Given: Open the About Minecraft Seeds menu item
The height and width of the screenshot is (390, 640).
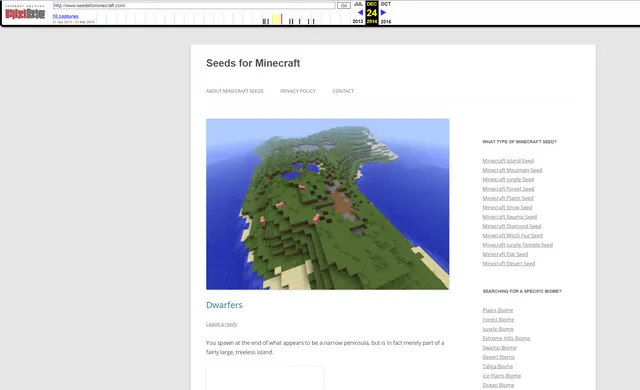Looking at the screenshot, I should point(235,91).
